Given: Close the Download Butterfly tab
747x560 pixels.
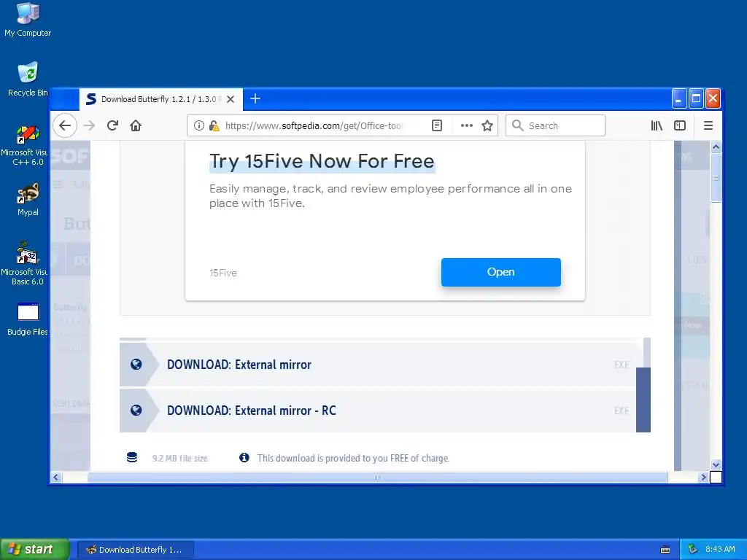Looking at the screenshot, I should 231,99.
